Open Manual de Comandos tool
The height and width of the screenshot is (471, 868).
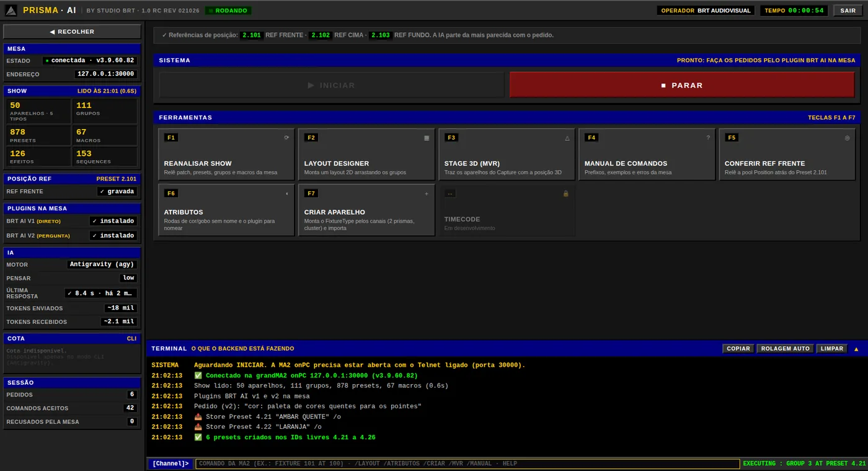point(647,155)
